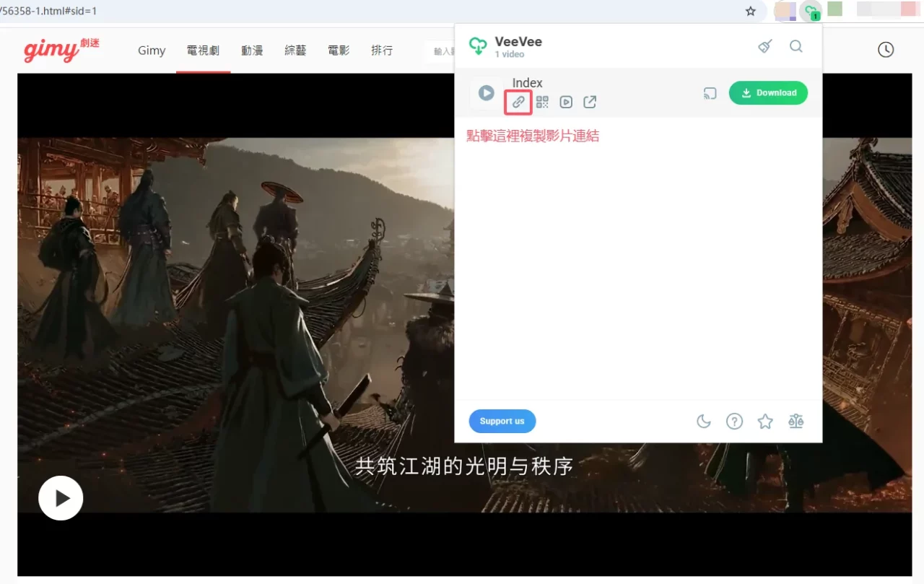Open the QR code for the Index video
Screen dimensions: 924x584
541,102
